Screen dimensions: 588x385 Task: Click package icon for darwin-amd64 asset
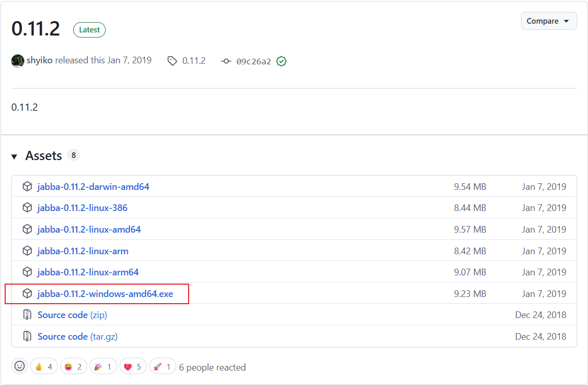pyautogui.click(x=27, y=186)
